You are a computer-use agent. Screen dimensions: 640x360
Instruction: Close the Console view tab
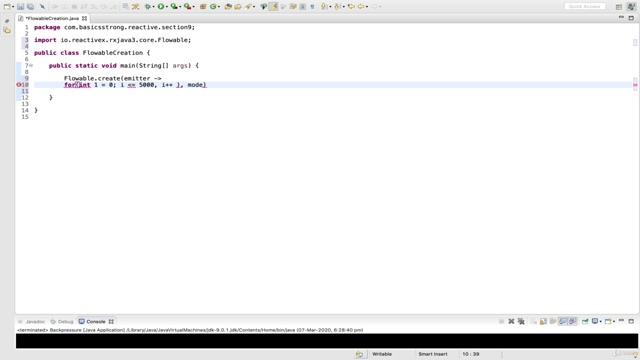click(111, 322)
